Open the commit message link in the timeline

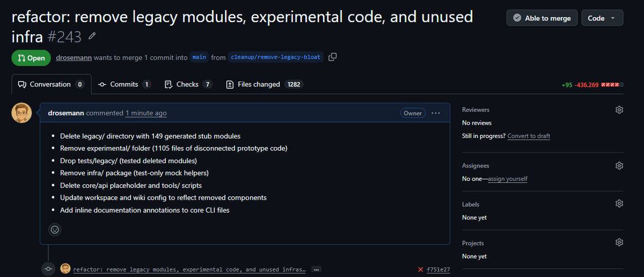189,269
